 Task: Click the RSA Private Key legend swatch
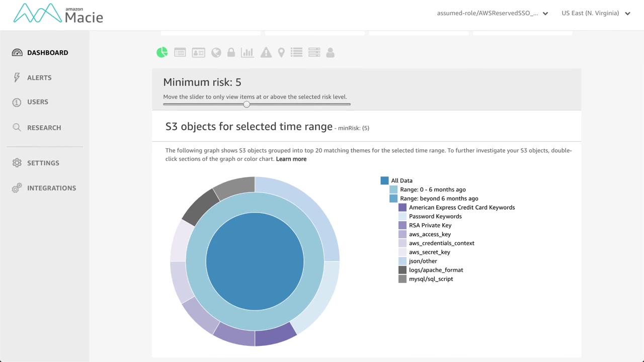[403, 225]
